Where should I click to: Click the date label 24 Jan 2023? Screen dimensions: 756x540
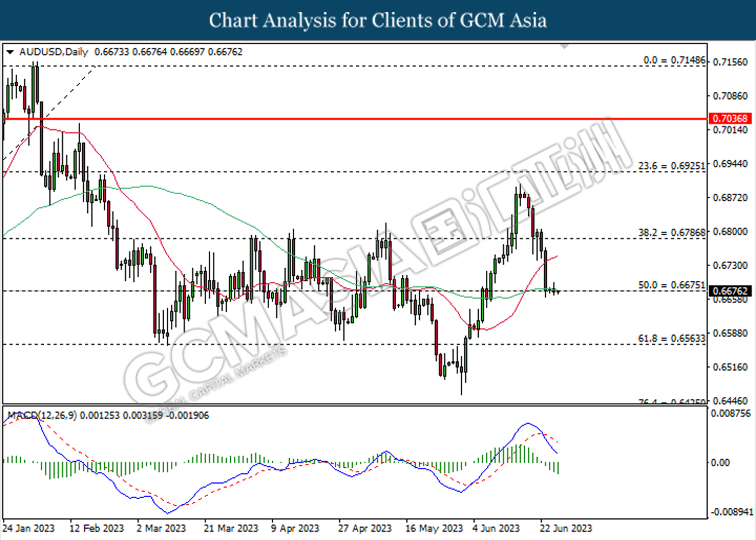pyautogui.click(x=28, y=528)
